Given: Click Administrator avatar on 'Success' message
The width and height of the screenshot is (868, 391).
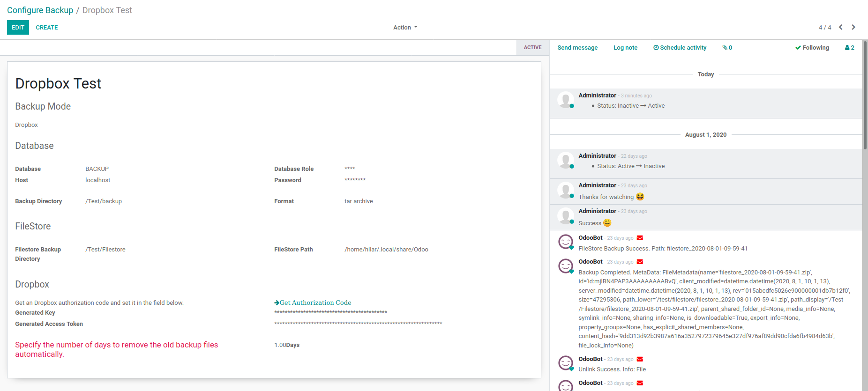Looking at the screenshot, I should pos(566,215).
